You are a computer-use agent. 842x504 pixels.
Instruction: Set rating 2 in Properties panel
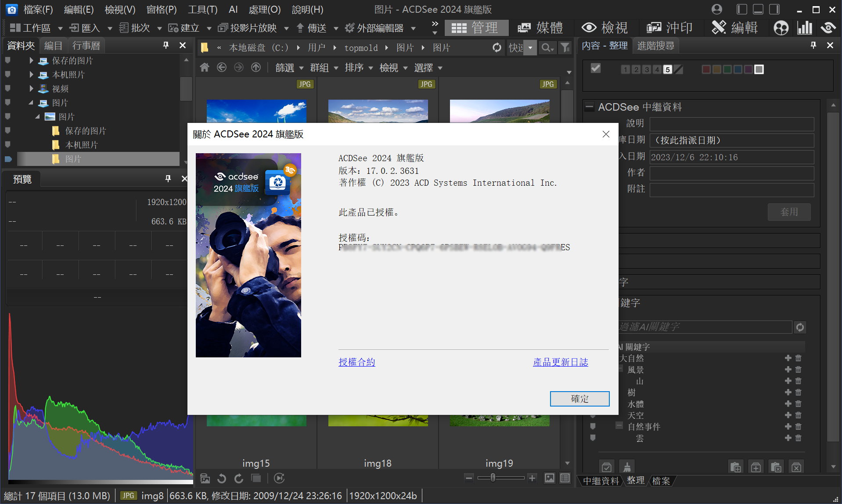click(636, 69)
